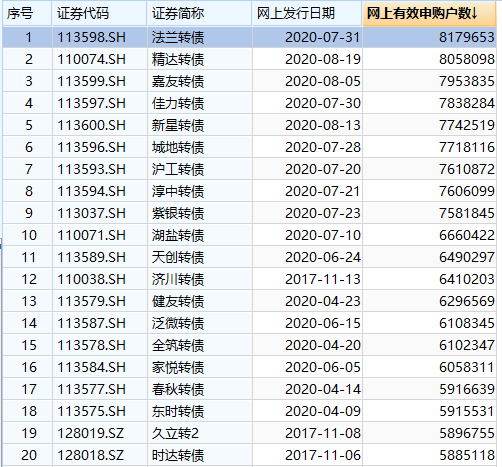Select the row numbered 4
This screenshot has height=467, width=502.
tap(249, 103)
